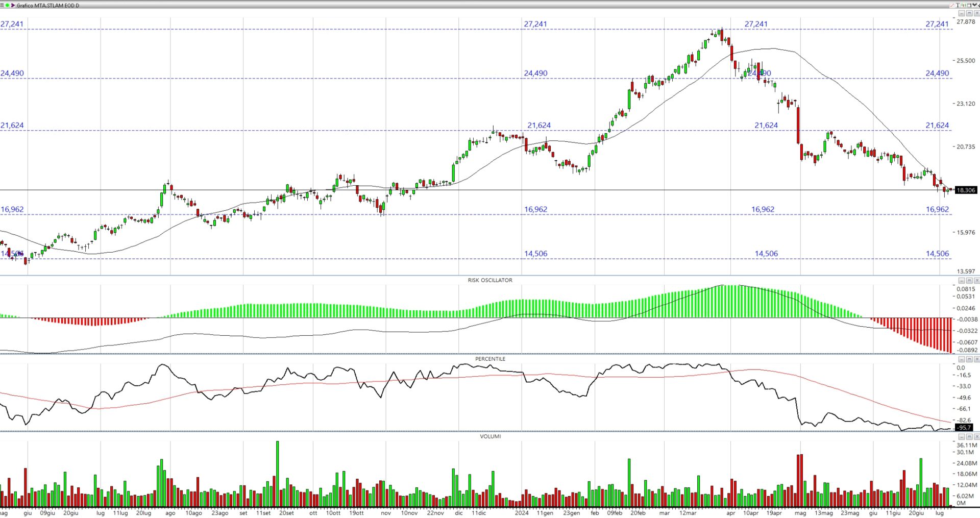
Task: Close the Volumi panel
Action: point(977,437)
